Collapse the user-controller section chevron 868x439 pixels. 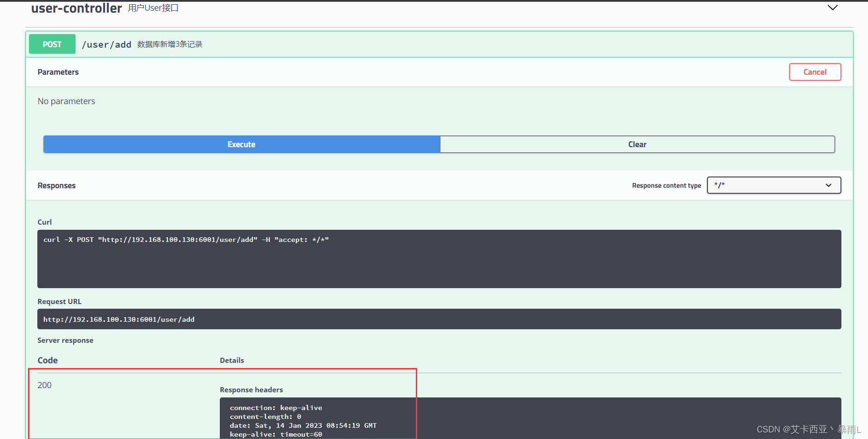coord(833,7)
